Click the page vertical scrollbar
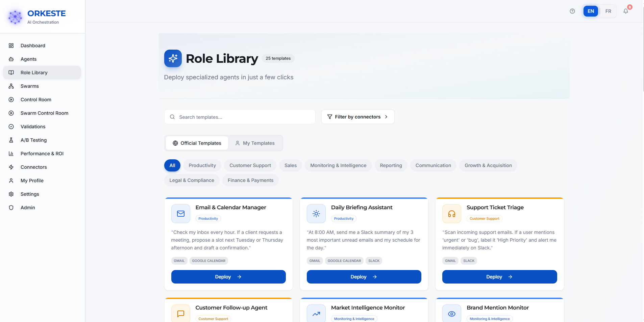This screenshot has height=322, width=644. pyautogui.click(x=643, y=49)
